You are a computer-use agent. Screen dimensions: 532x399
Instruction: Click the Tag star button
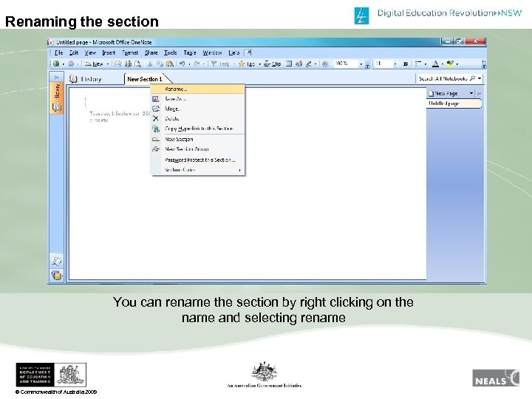tap(247, 64)
